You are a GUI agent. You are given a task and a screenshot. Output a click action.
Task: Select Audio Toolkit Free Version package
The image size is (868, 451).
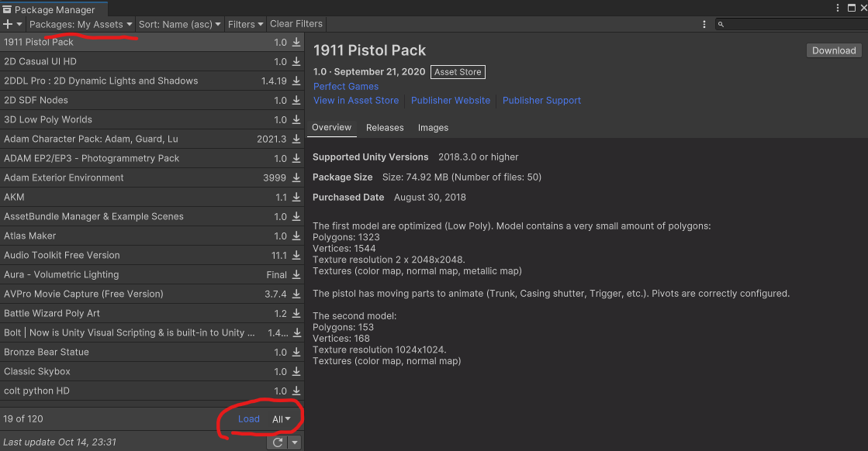point(152,255)
